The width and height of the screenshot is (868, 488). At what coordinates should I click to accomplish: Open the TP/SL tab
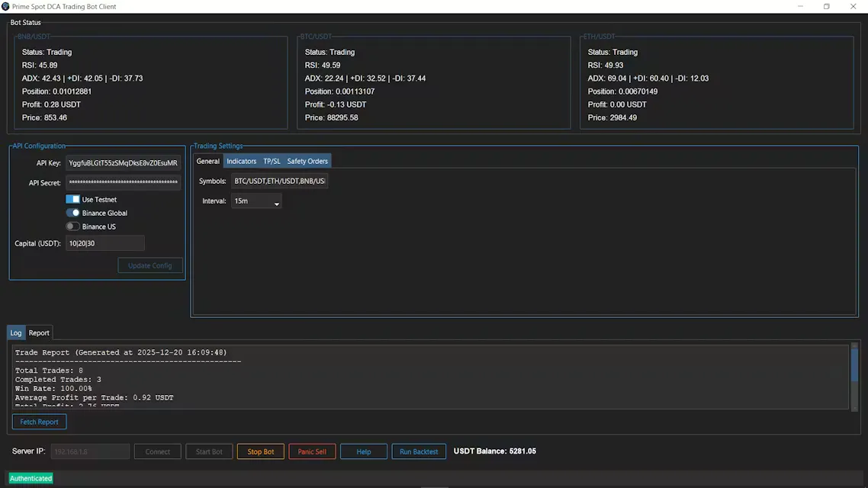pyautogui.click(x=272, y=162)
